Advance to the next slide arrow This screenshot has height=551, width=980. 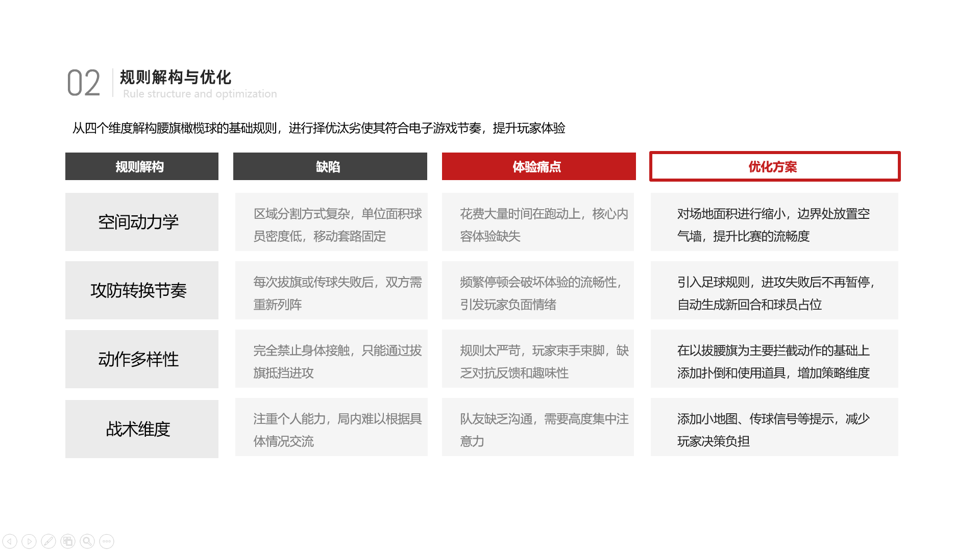click(x=29, y=541)
